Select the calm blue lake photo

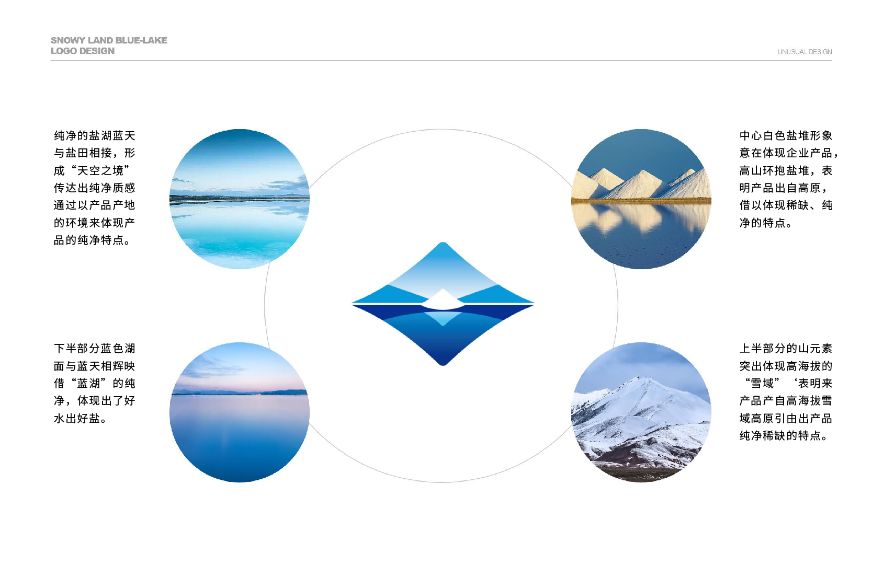[240, 412]
